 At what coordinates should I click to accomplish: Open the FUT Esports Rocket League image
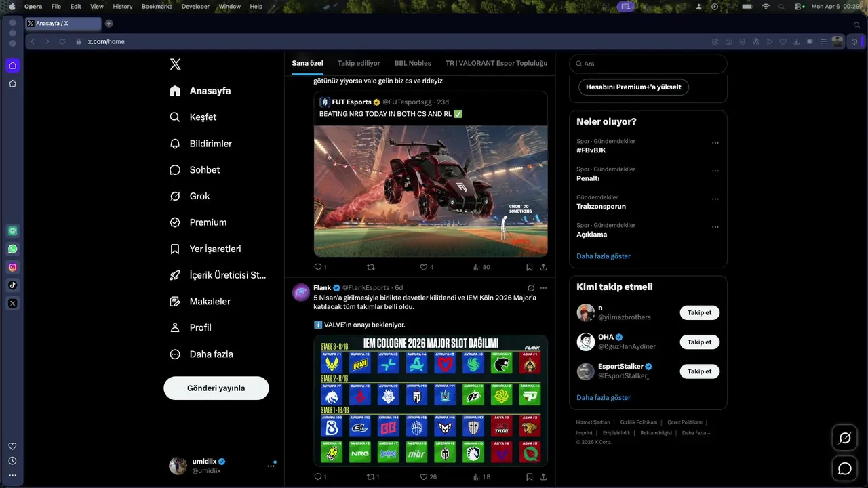click(x=431, y=190)
